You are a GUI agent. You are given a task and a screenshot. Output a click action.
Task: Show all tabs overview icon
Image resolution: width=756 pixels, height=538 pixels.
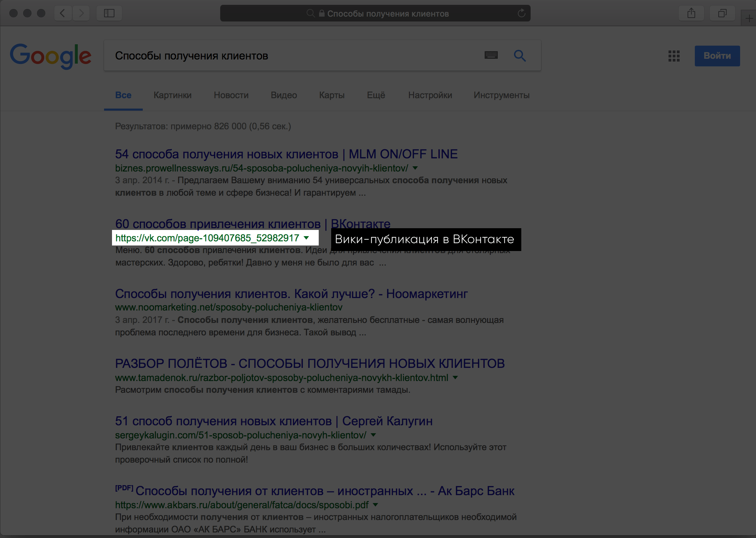(x=722, y=13)
